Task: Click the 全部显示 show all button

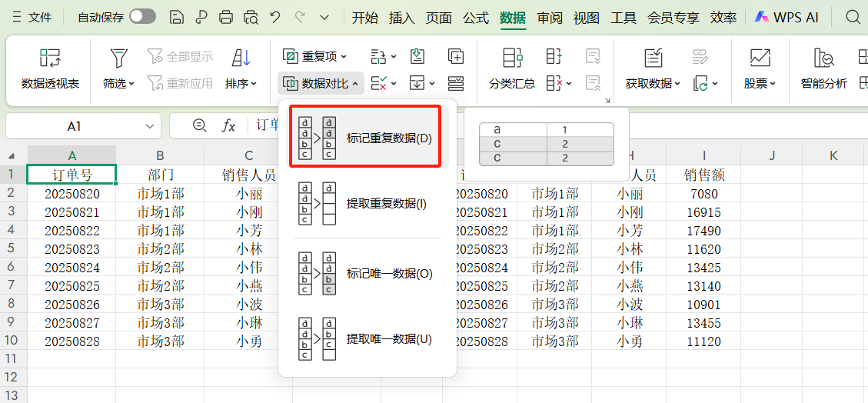Action: (x=180, y=56)
